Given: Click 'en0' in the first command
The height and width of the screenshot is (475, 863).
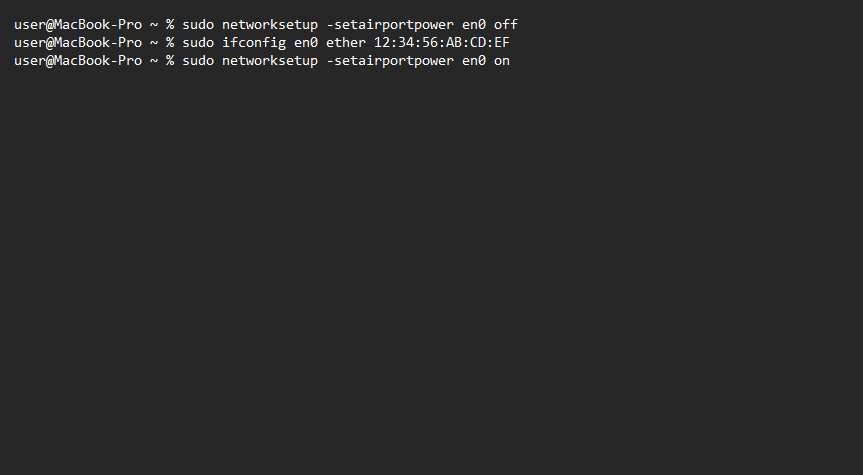Looking at the screenshot, I should [474, 24].
